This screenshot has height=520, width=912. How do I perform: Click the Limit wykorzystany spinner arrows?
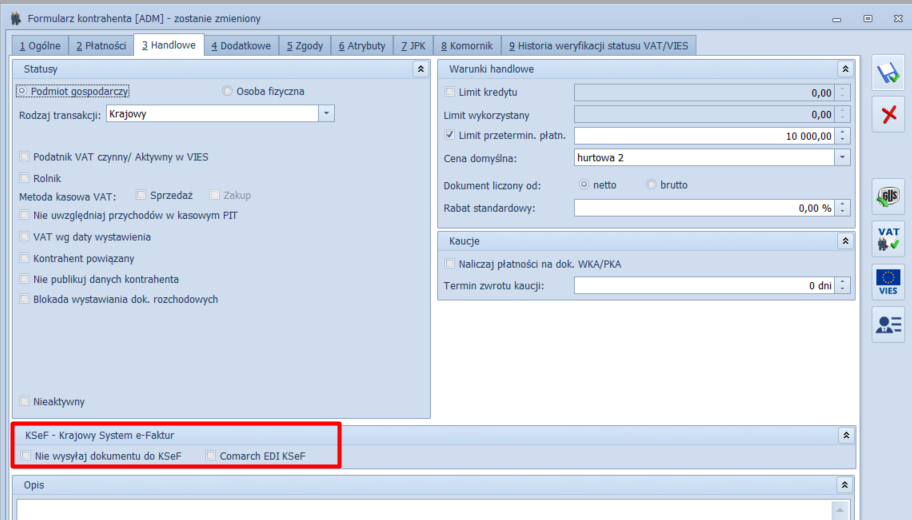coord(842,115)
